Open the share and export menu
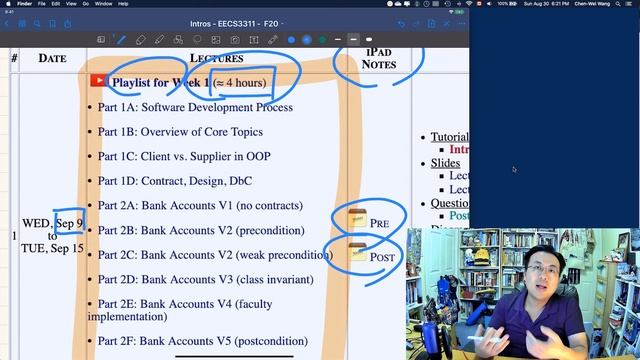Viewport: 640px width, 360px height. (68, 24)
